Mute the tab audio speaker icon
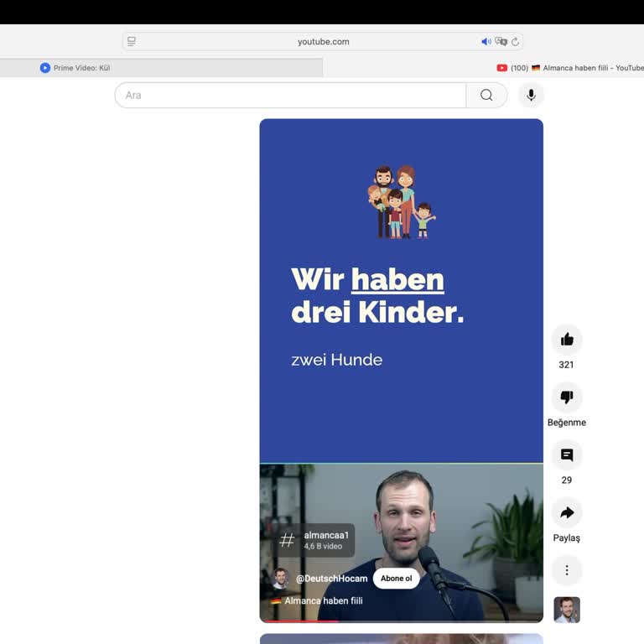 pos(486,41)
